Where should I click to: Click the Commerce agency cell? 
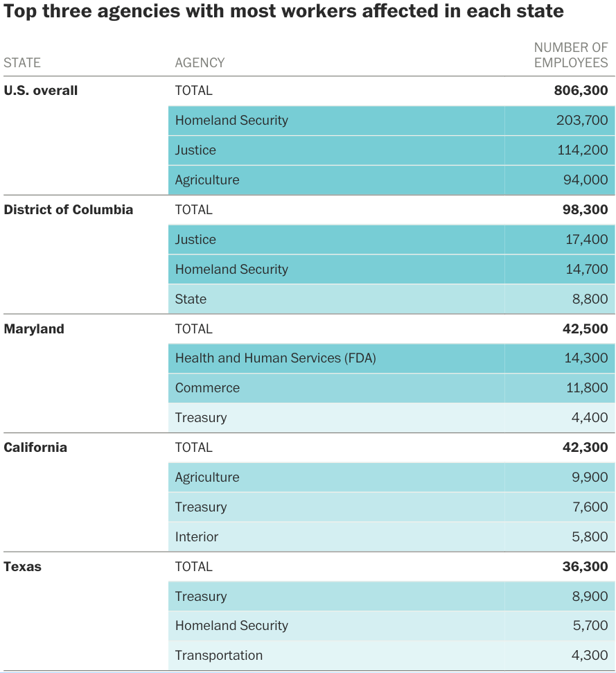[x=207, y=388]
